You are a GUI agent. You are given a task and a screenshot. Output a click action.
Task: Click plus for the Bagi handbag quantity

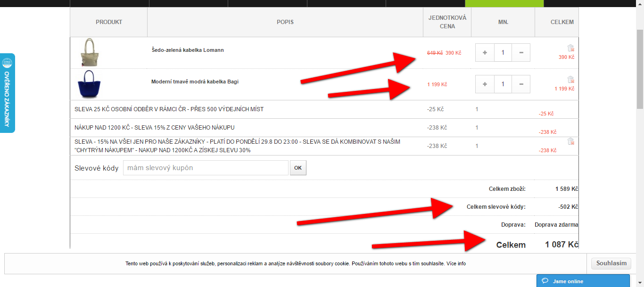click(485, 84)
